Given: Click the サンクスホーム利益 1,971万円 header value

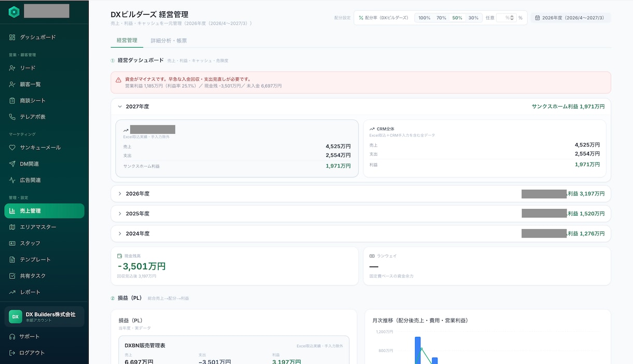Looking at the screenshot, I should click(568, 106).
